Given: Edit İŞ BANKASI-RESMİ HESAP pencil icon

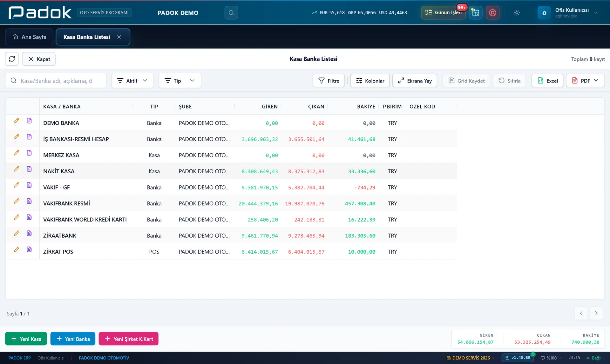Looking at the screenshot, I should tap(17, 137).
